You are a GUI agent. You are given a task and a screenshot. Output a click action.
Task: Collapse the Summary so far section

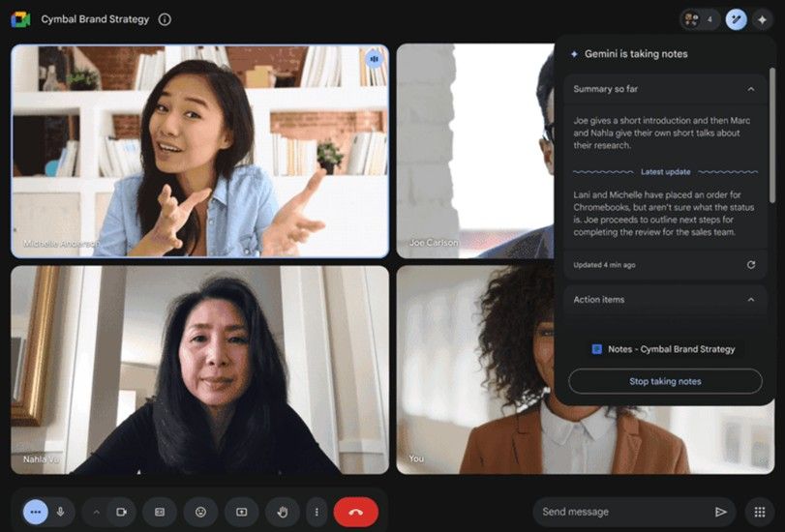[751, 89]
